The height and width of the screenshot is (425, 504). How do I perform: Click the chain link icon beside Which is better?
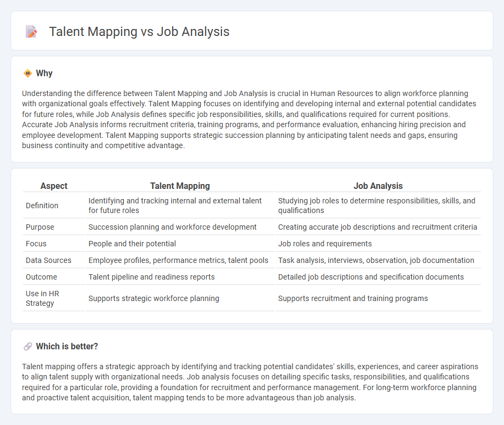[28, 347]
